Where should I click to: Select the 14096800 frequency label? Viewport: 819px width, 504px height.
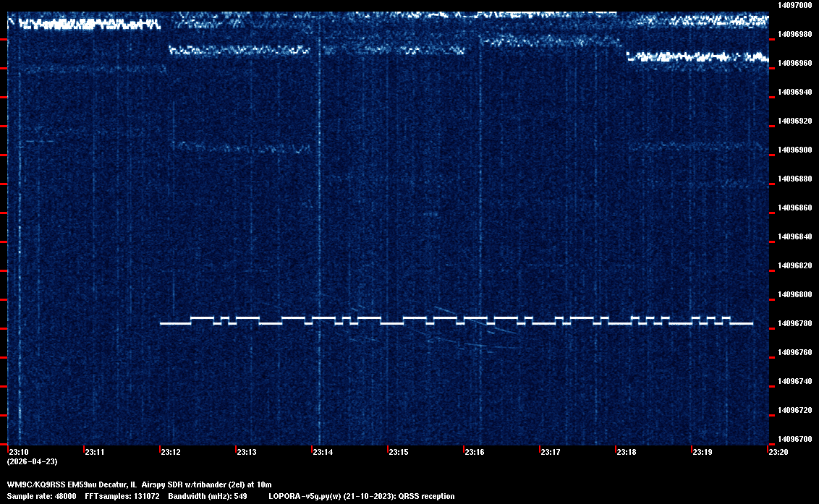(795, 295)
